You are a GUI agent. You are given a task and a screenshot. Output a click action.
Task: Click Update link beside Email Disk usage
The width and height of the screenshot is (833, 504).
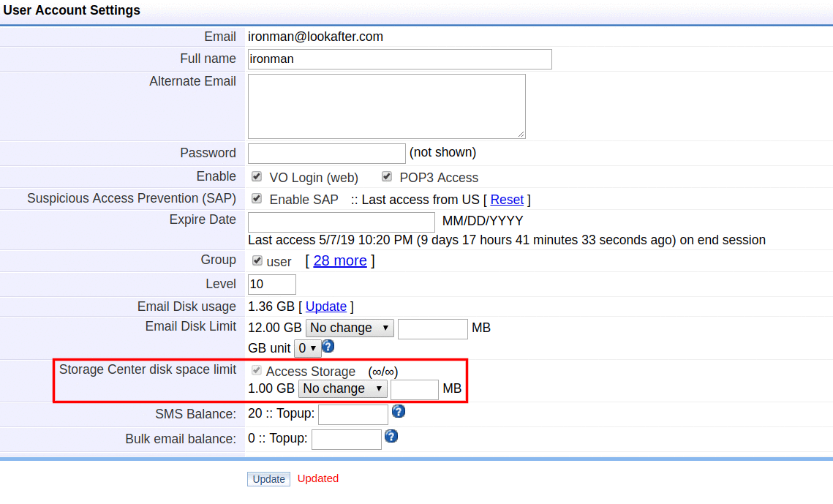tap(326, 306)
